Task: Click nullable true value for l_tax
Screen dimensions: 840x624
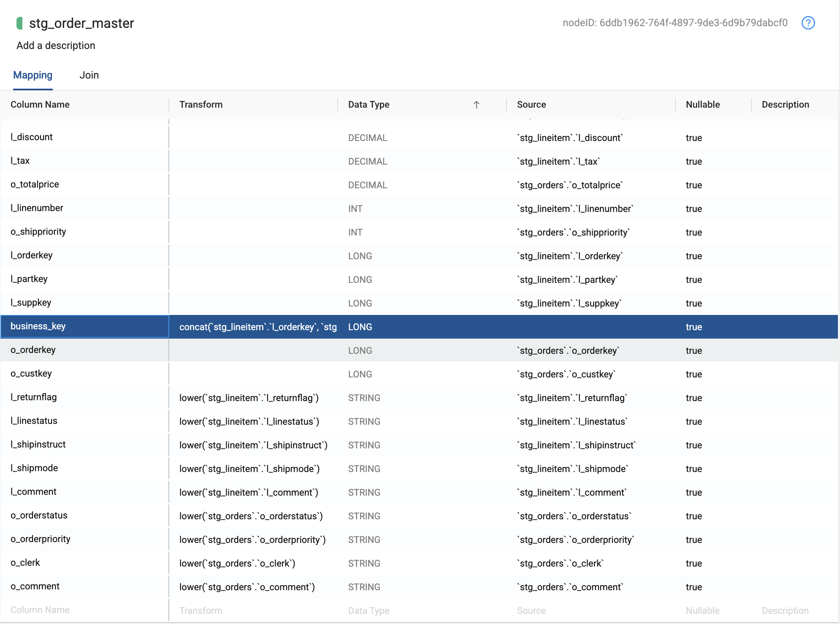Action: 694,162
